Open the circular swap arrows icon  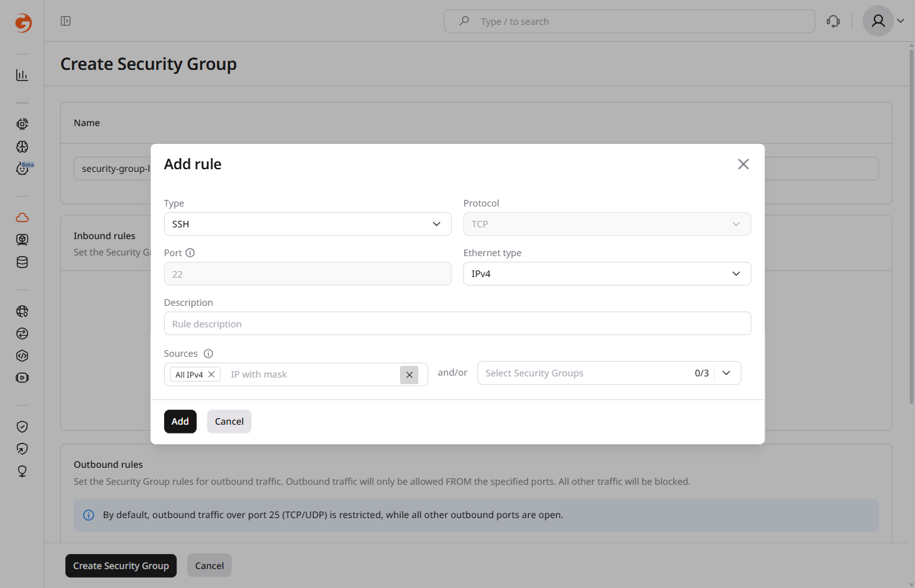[22, 334]
